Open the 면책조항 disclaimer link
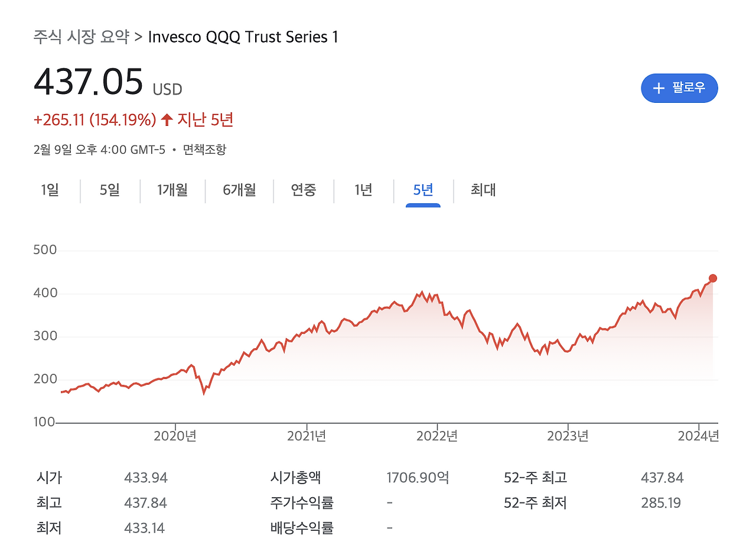 pyautogui.click(x=204, y=150)
